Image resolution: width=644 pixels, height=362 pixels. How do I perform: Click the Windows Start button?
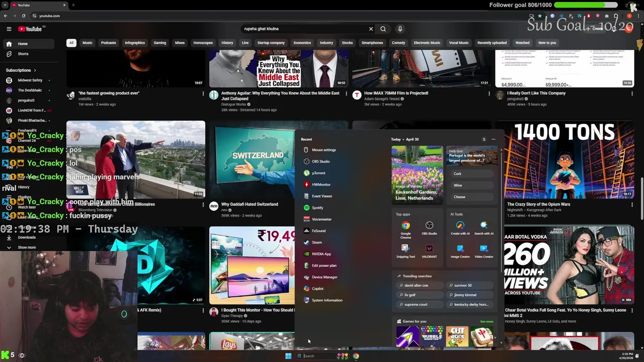point(288,356)
